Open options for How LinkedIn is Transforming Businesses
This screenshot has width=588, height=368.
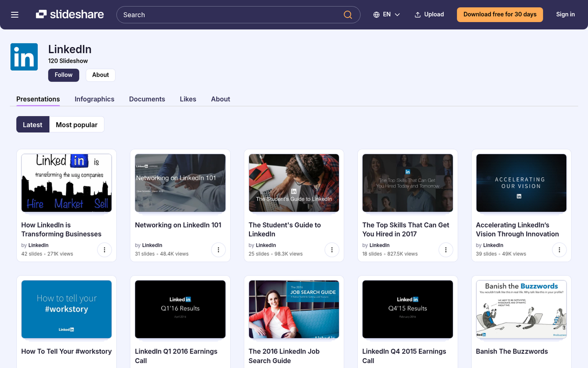[104, 250]
